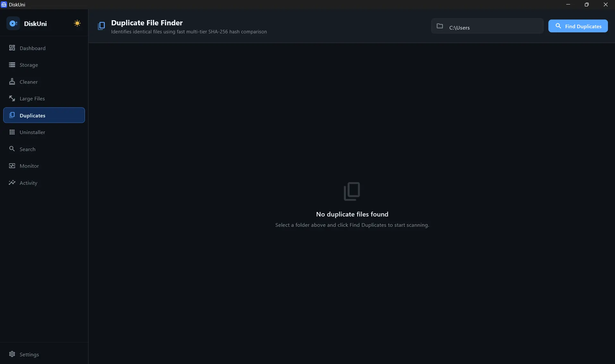This screenshot has height=364, width=615.
Task: Open the Cleaner section
Action: tap(44, 81)
